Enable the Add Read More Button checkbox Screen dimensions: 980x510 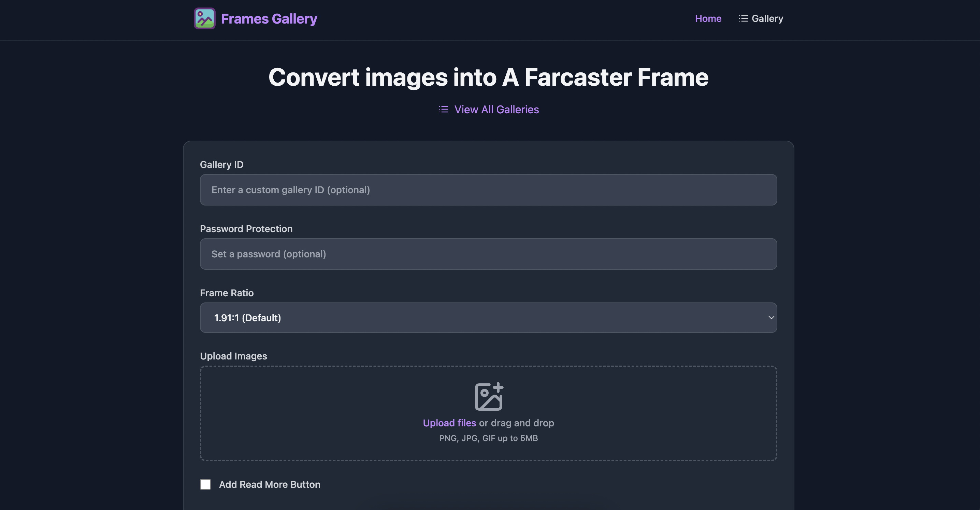click(205, 484)
